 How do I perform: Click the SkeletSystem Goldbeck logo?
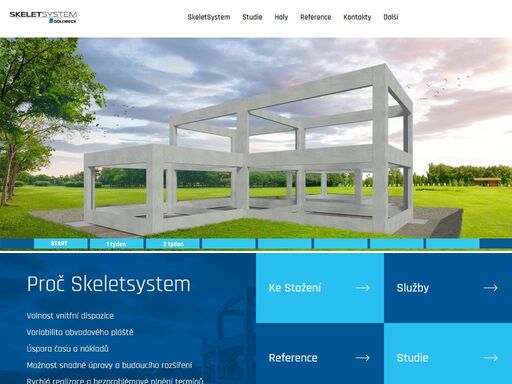[43, 17]
